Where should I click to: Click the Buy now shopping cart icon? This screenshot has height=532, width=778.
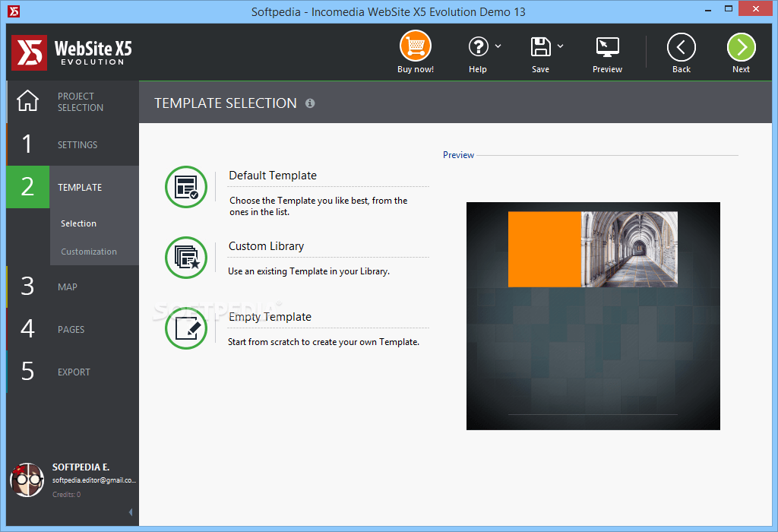(415, 46)
